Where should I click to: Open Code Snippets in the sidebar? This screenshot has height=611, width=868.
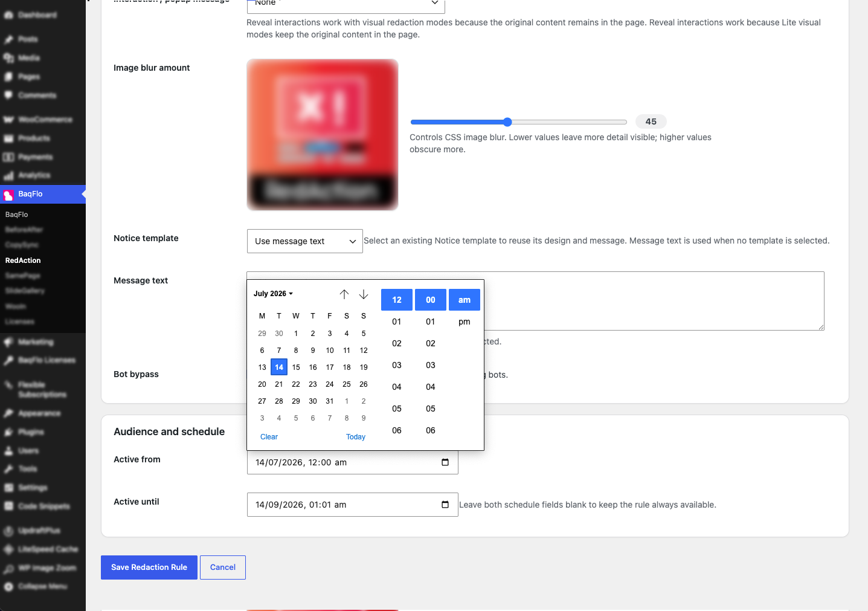pyautogui.click(x=43, y=506)
